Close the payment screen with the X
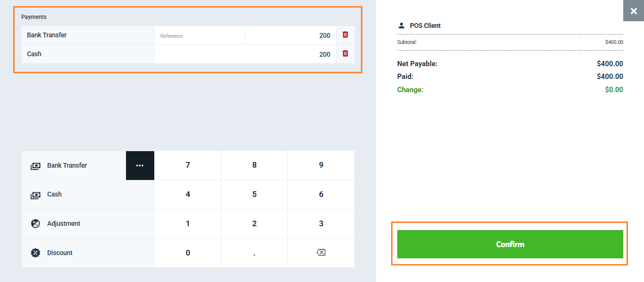The height and width of the screenshot is (282, 644). point(634,11)
